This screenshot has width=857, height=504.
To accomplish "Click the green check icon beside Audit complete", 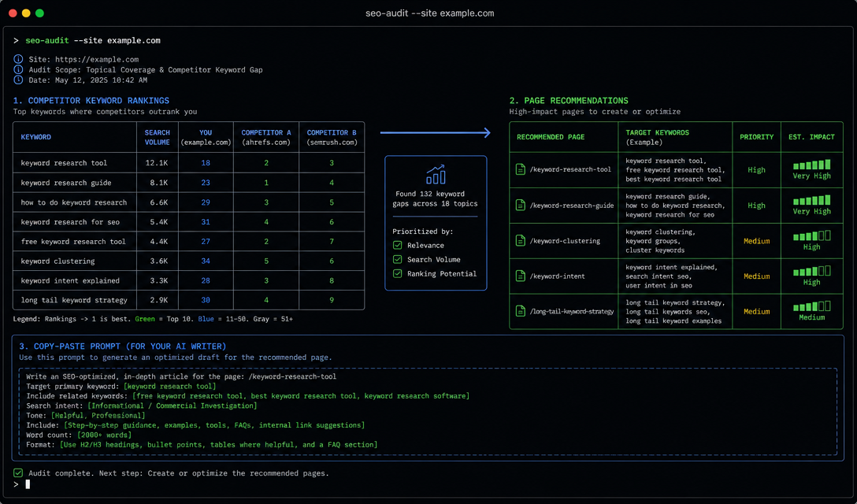I will (x=18, y=472).
